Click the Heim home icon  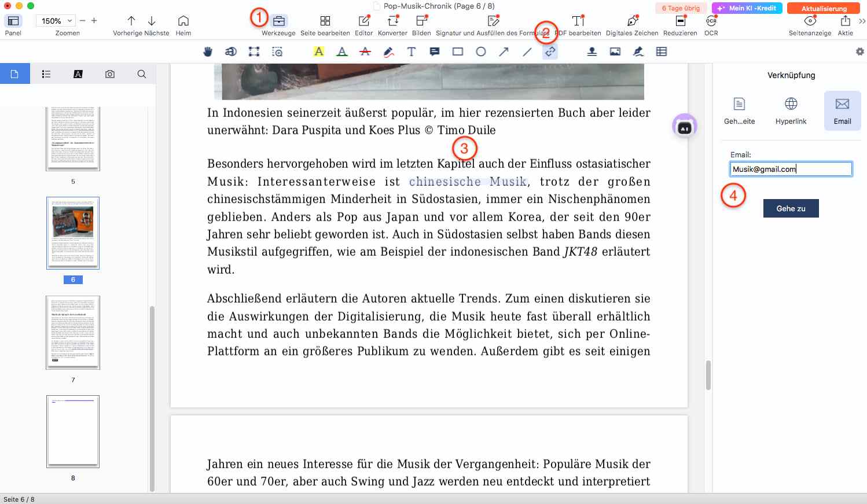click(x=183, y=21)
